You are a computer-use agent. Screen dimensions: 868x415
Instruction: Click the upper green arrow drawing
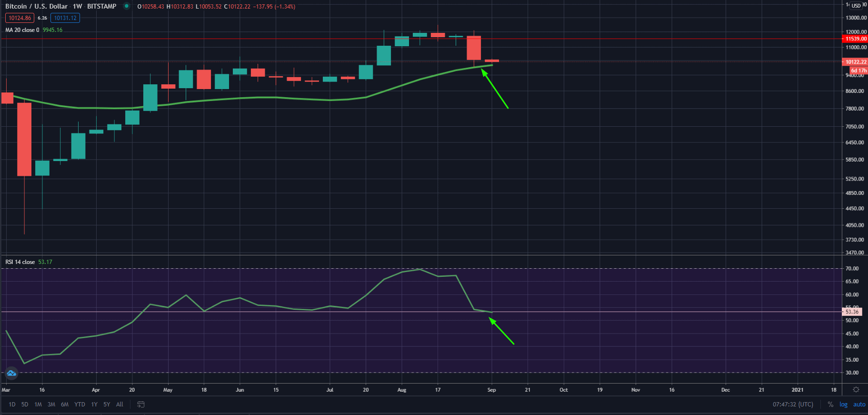pyautogui.click(x=495, y=89)
